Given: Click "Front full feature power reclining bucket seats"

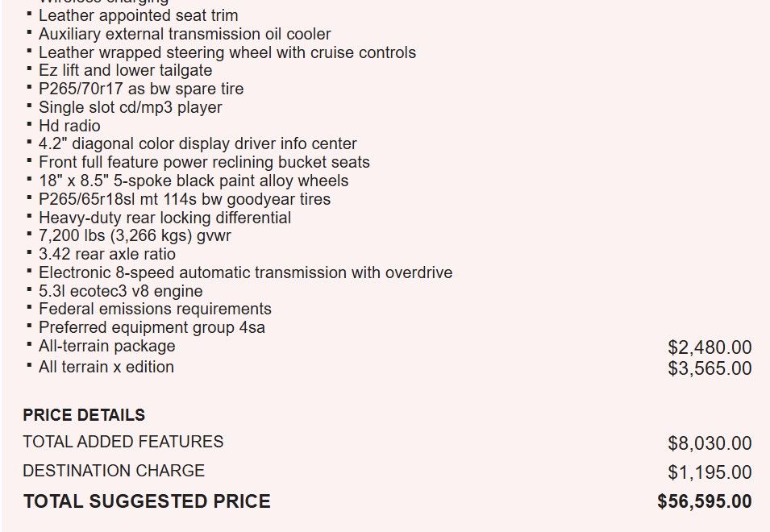Looking at the screenshot, I should pyautogui.click(x=204, y=162).
